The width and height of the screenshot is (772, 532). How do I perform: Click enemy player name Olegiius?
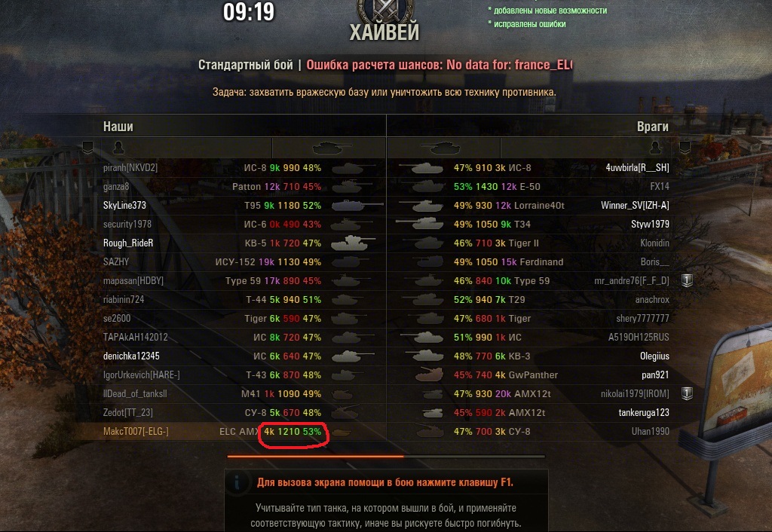tap(654, 356)
